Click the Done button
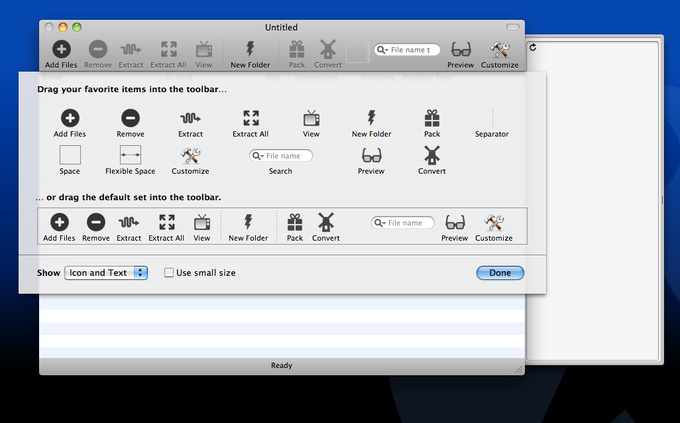Screen dimensions: 680x423 point(500,273)
